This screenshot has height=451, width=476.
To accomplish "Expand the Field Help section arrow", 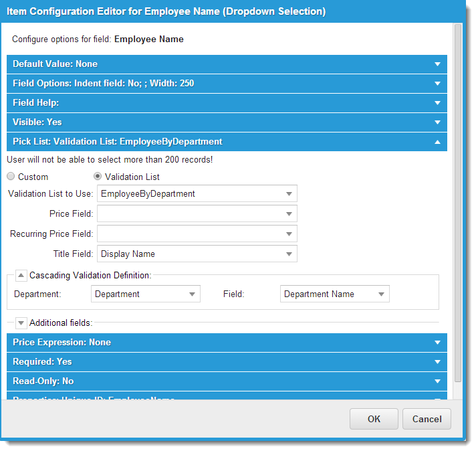I will (437, 103).
